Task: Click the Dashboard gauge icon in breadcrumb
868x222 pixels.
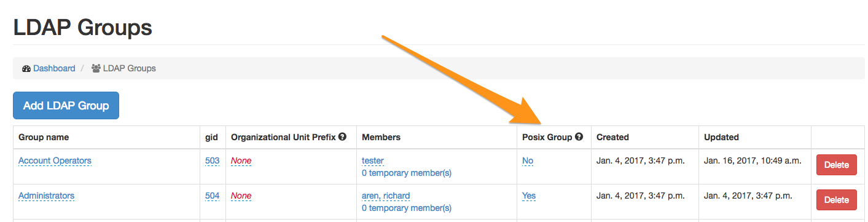Action: click(x=26, y=69)
